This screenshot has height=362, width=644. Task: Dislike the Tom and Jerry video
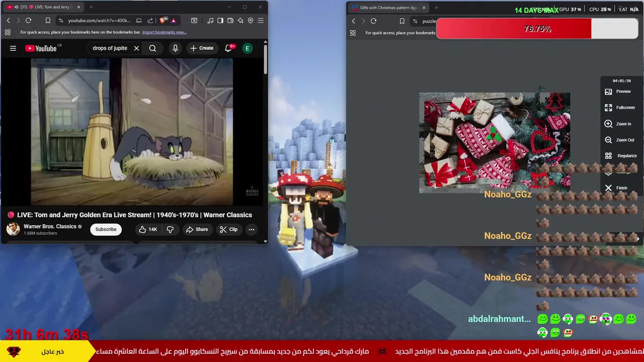(170, 229)
